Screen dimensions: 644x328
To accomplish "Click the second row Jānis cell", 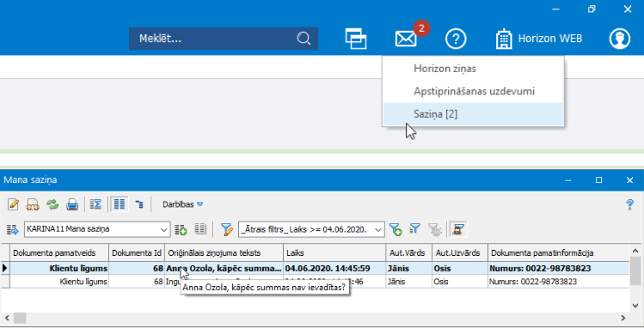I will click(x=409, y=282).
